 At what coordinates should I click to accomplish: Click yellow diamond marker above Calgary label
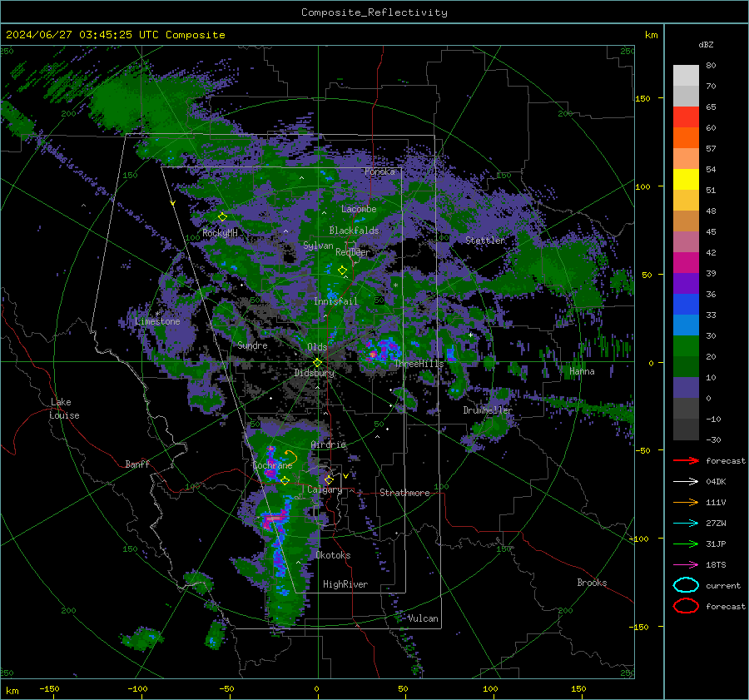click(329, 479)
